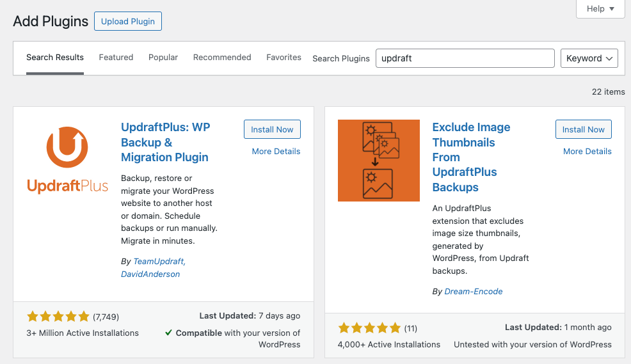Install Exclude Image Thumbnails From UpdraftPlus Backups

click(x=584, y=129)
